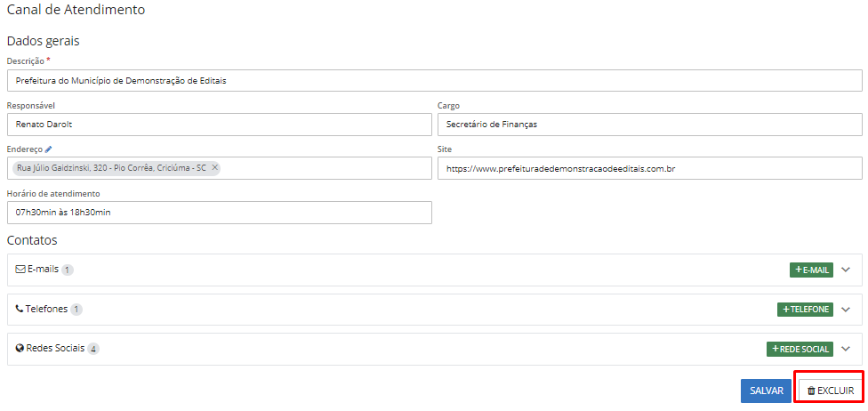868x411 pixels.
Task: Click the globe icon beside Redes Sociais
Action: point(20,349)
